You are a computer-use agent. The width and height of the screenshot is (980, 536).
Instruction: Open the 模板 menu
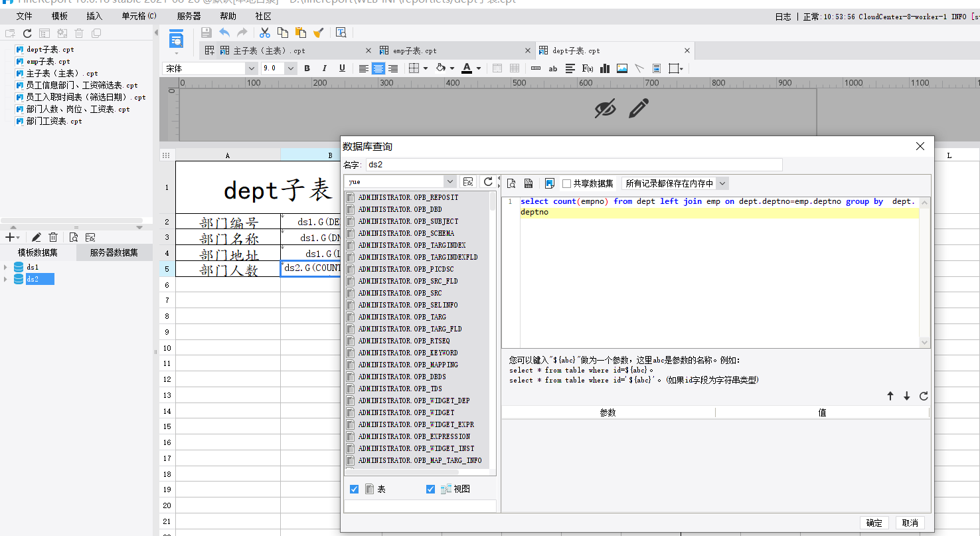[59, 16]
